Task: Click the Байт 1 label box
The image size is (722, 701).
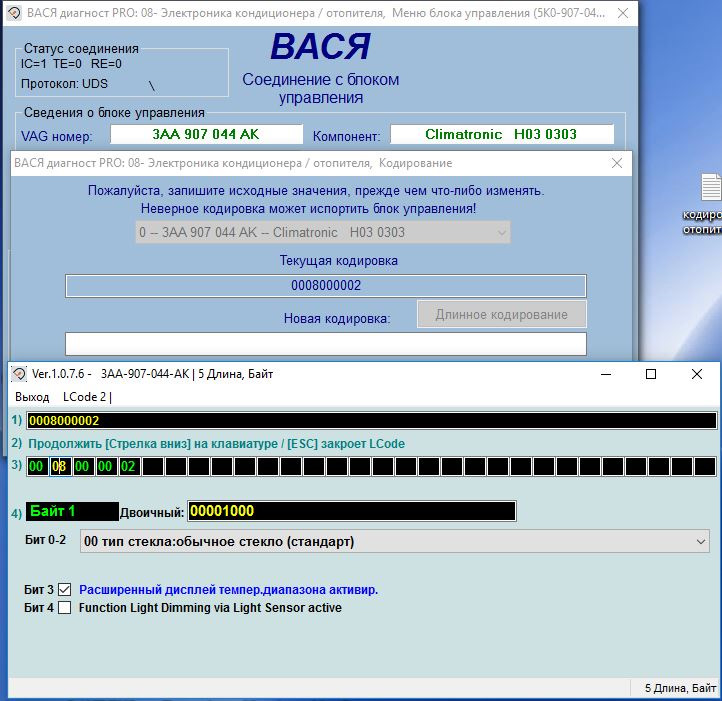Action: tap(72, 511)
